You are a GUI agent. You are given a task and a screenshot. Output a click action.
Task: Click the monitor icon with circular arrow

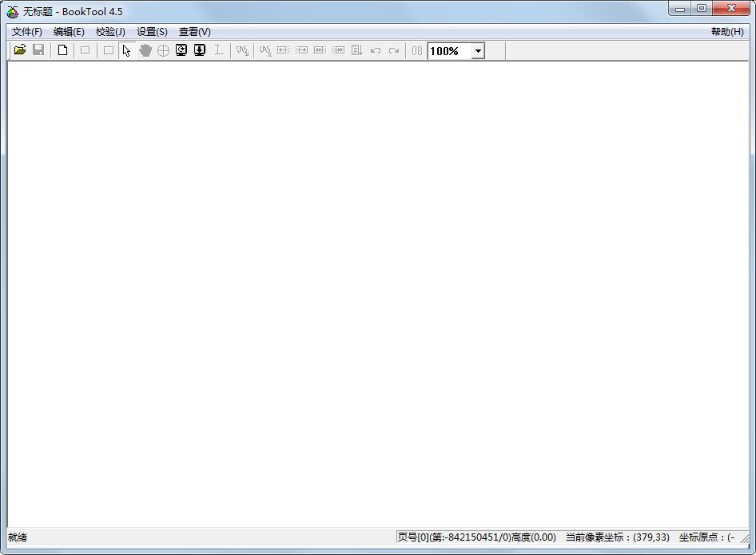pyautogui.click(x=181, y=50)
